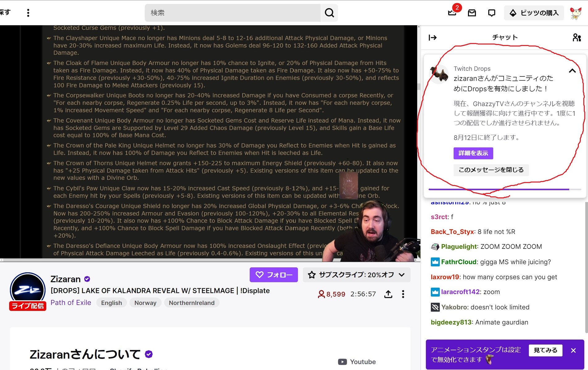Click the チャット header title

click(505, 37)
